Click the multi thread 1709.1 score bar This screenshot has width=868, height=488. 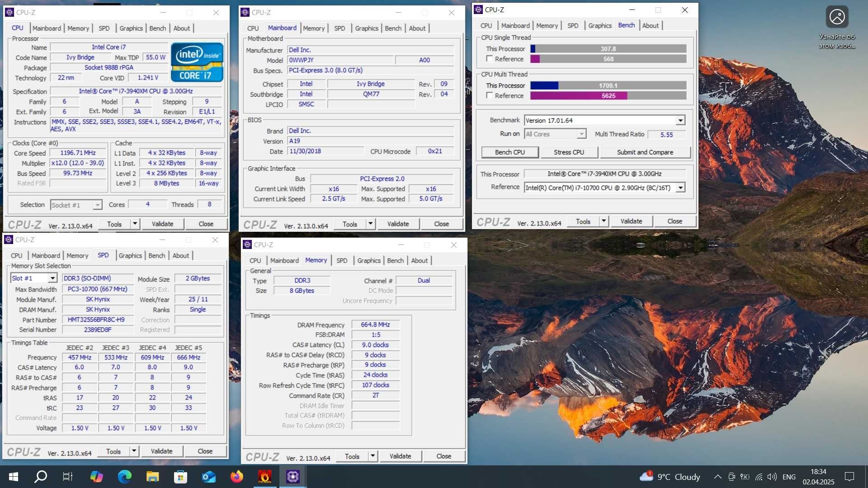[608, 85]
